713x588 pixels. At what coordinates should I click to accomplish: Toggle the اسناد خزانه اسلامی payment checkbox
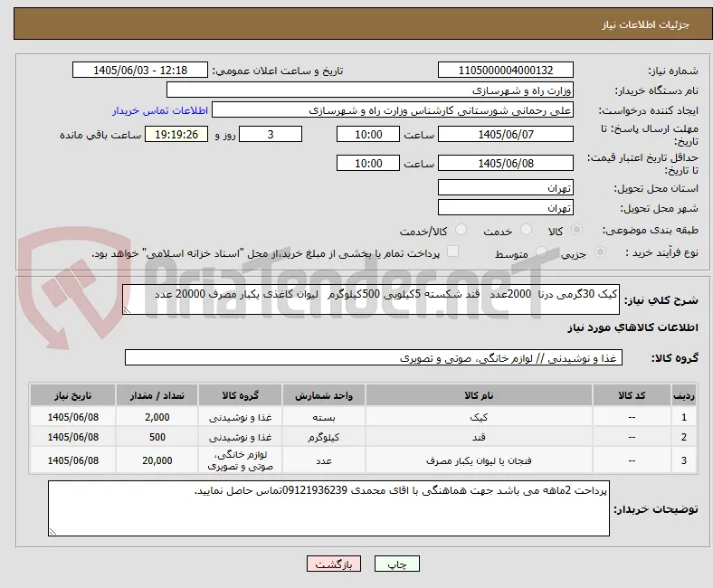click(453, 251)
